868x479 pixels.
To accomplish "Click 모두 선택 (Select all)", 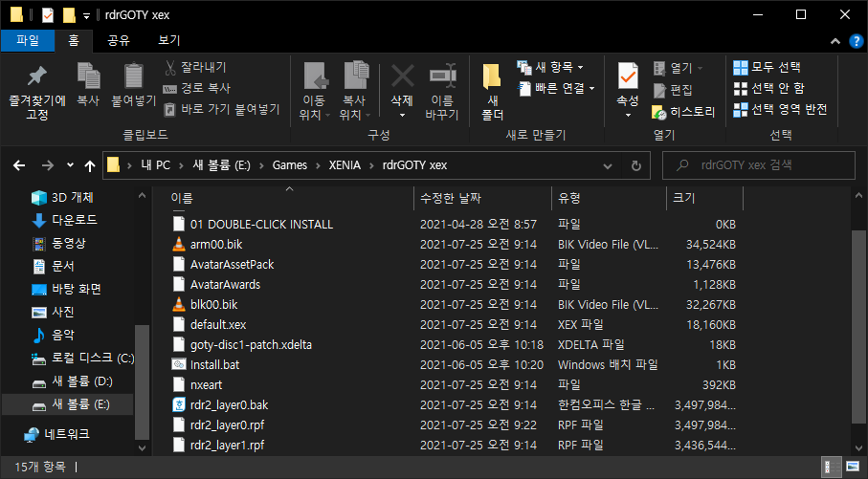I will coord(767,68).
